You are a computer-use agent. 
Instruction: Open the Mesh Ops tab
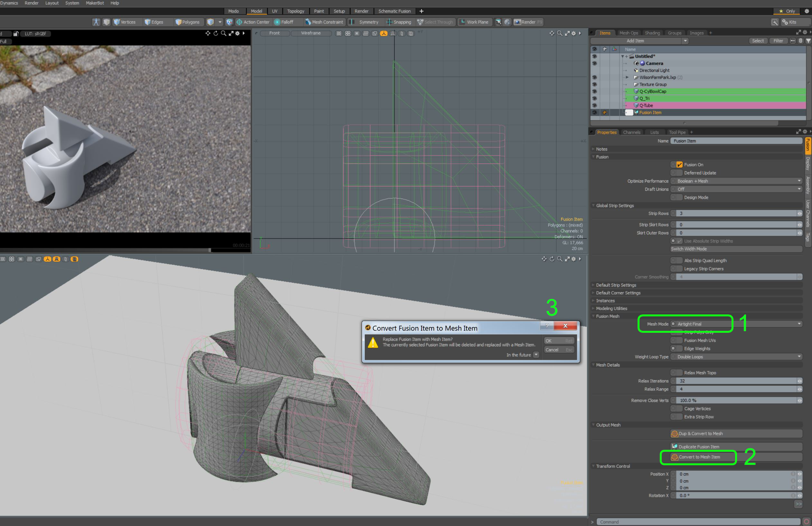click(x=629, y=33)
